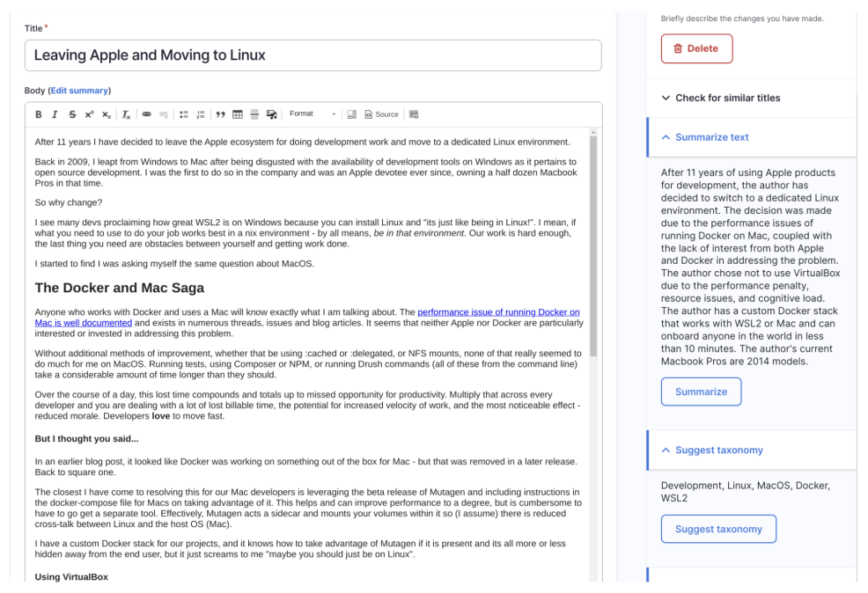Insert a block quote
This screenshot has width=868, height=593.
pos(220,114)
